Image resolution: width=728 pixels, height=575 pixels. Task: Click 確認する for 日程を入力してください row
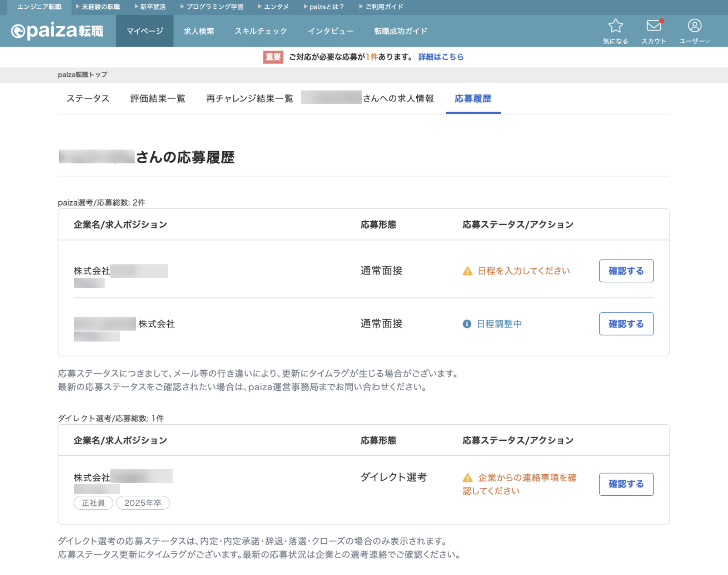pyautogui.click(x=626, y=271)
